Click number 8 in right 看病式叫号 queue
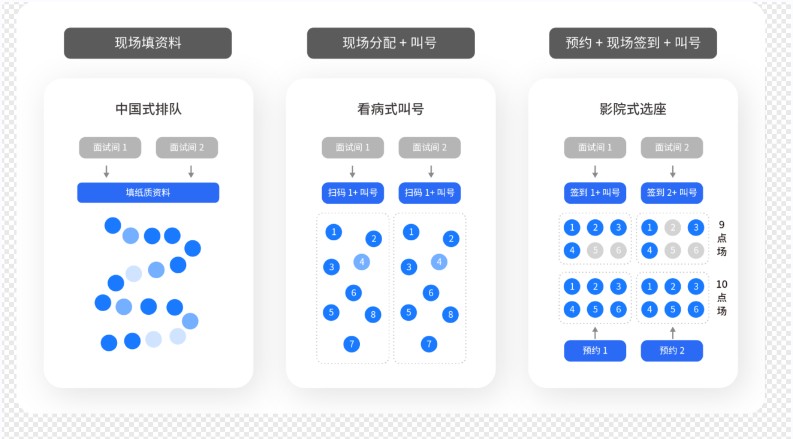 pos(450,314)
